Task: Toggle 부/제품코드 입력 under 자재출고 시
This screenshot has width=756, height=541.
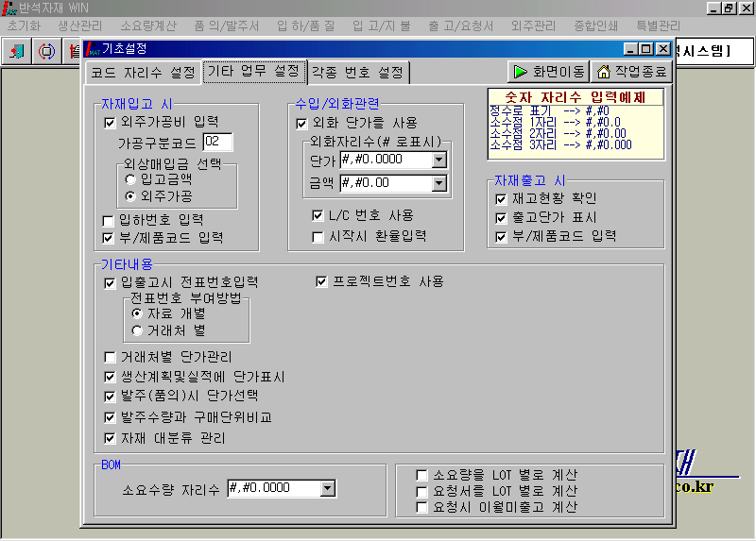Action: point(502,237)
